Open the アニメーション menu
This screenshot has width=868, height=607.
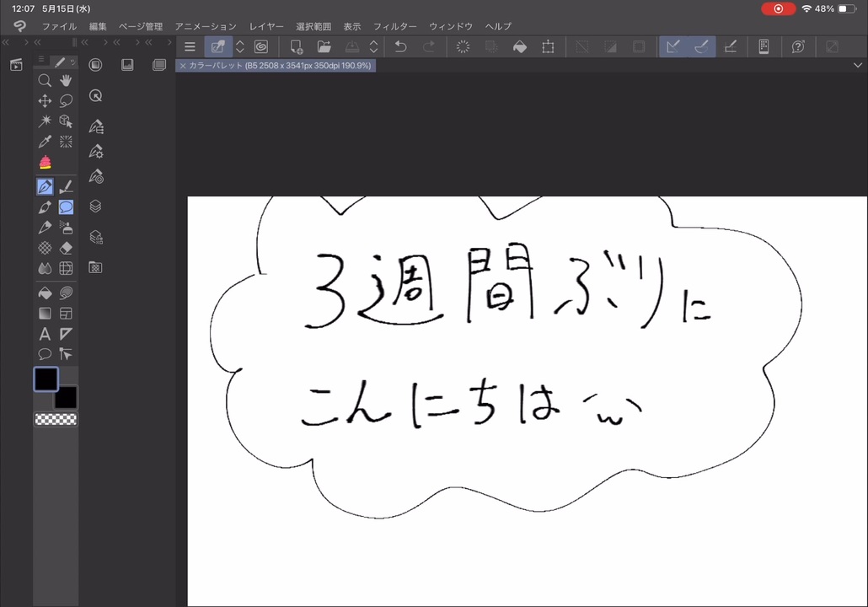206,27
